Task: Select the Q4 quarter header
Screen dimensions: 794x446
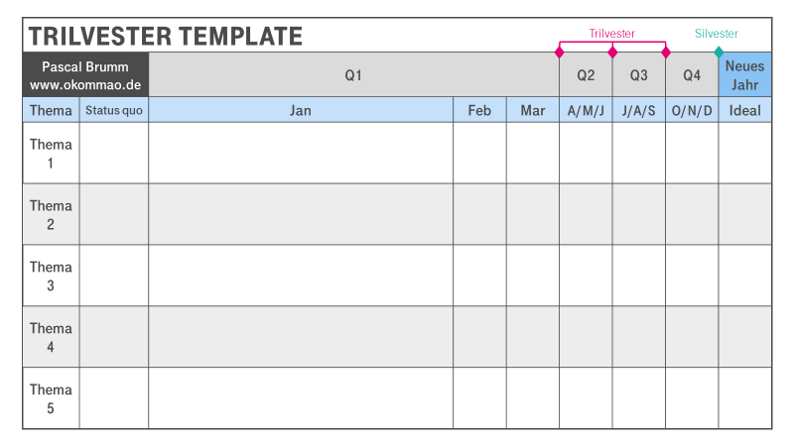Action: (x=692, y=75)
